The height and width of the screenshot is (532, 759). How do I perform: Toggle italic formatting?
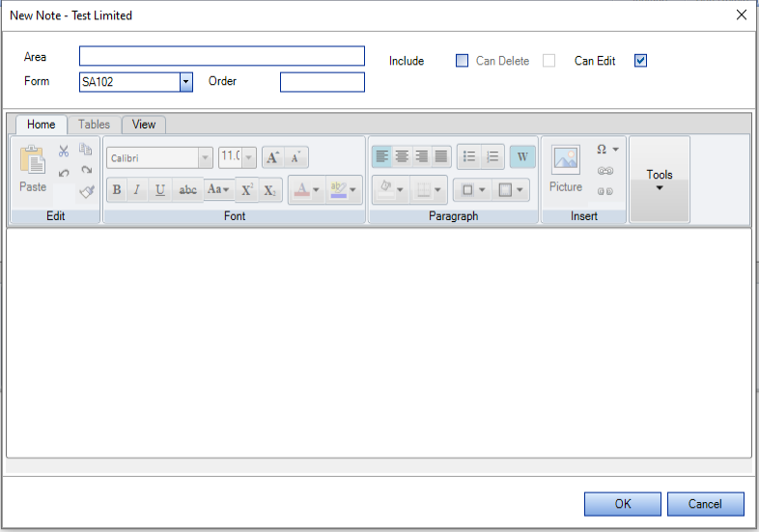[137, 189]
